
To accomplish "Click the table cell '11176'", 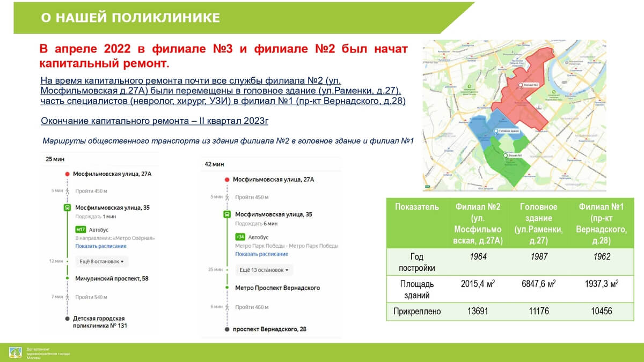I will [x=539, y=311].
